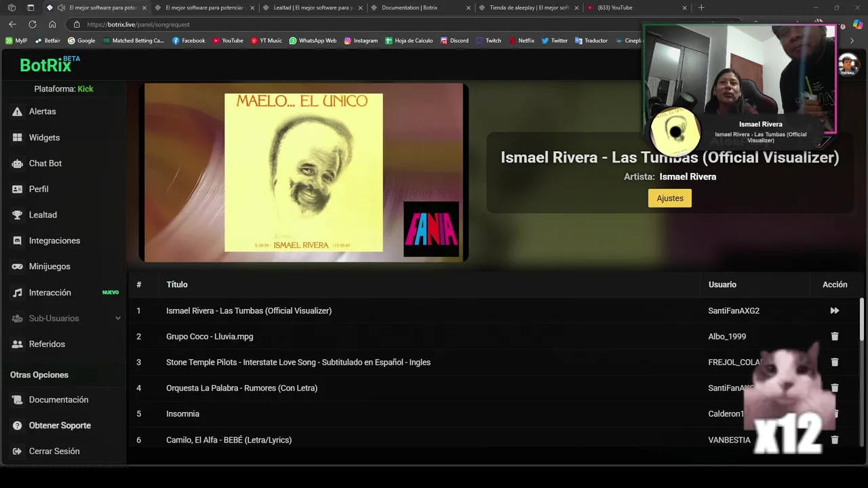Click the yellow Ajustes button
This screenshot has width=868, height=488.
tap(670, 198)
